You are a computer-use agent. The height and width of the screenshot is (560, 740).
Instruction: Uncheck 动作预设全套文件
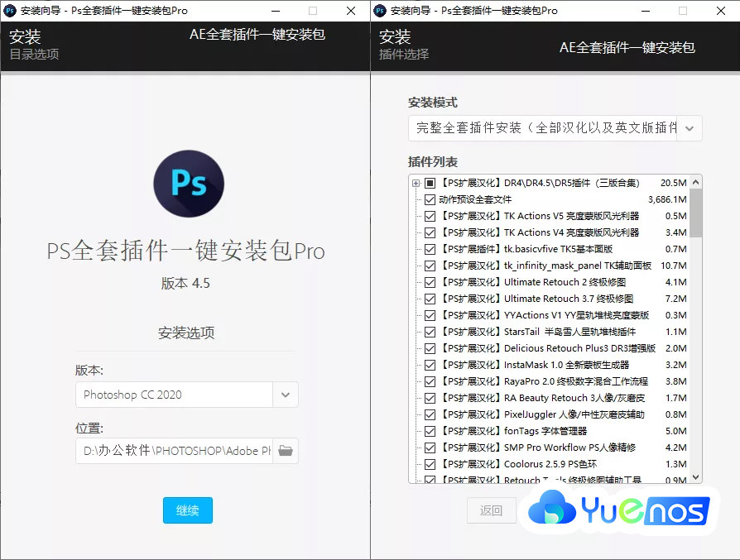point(430,199)
